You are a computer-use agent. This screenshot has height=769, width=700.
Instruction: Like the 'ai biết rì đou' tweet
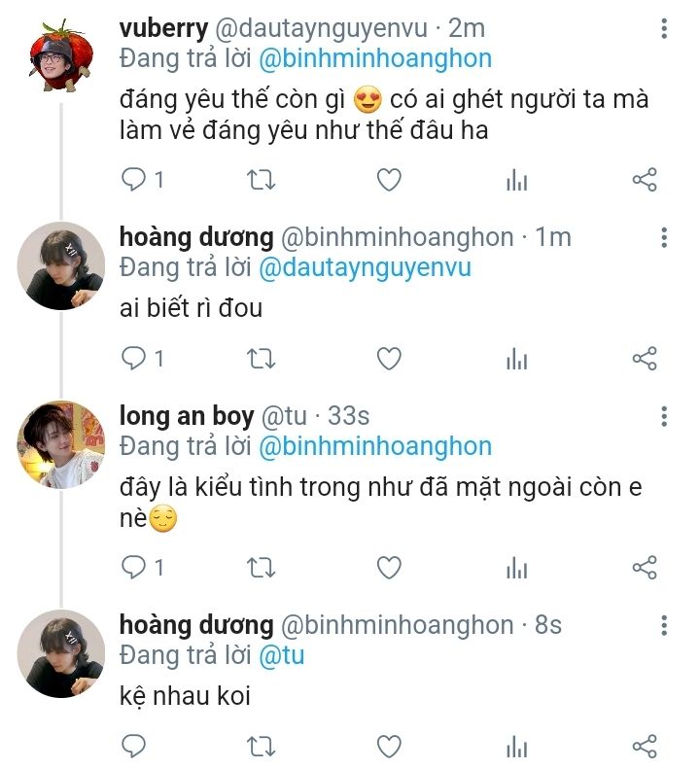point(389,359)
